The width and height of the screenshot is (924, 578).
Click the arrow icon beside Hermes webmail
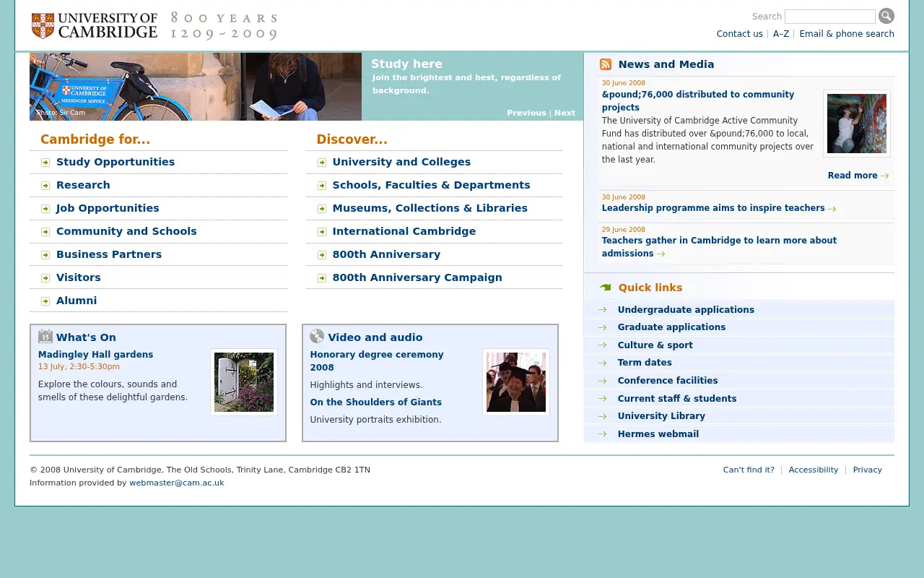click(602, 434)
